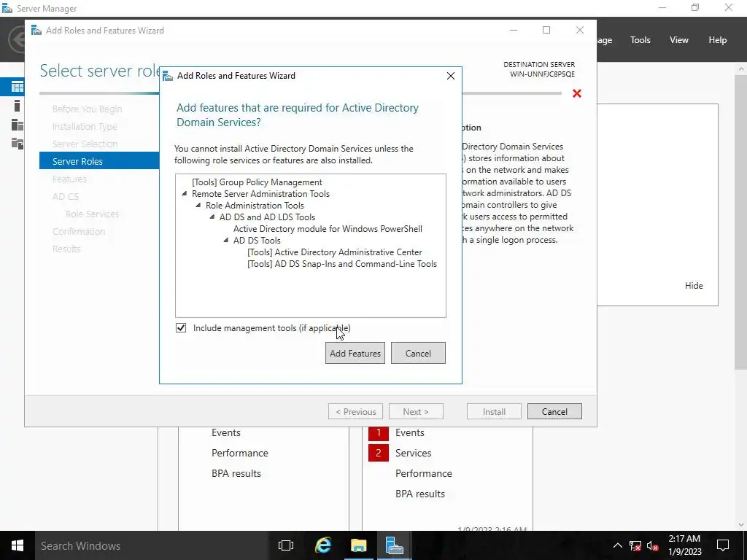
Task: Click the red X error icon in wizard
Action: pyautogui.click(x=577, y=93)
